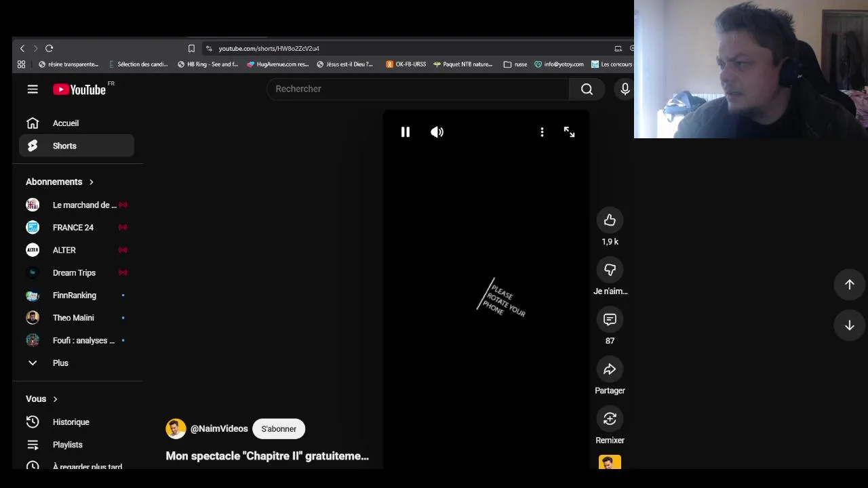Open the sound thumbnail below Remixer

click(610, 462)
